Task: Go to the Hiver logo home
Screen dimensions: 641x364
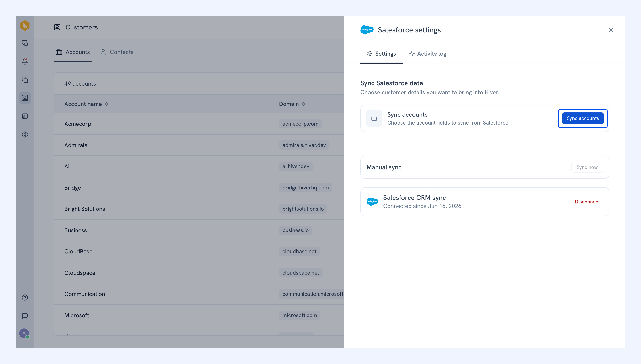Action: [x=25, y=26]
